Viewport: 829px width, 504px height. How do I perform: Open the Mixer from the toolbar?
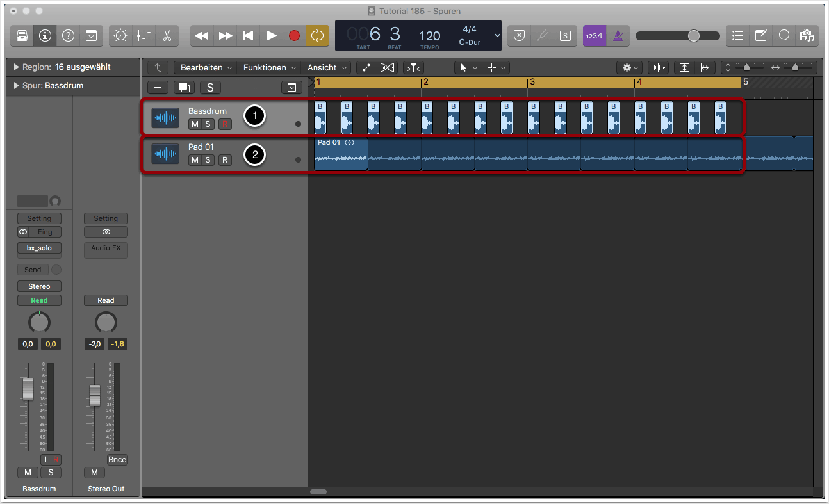144,36
